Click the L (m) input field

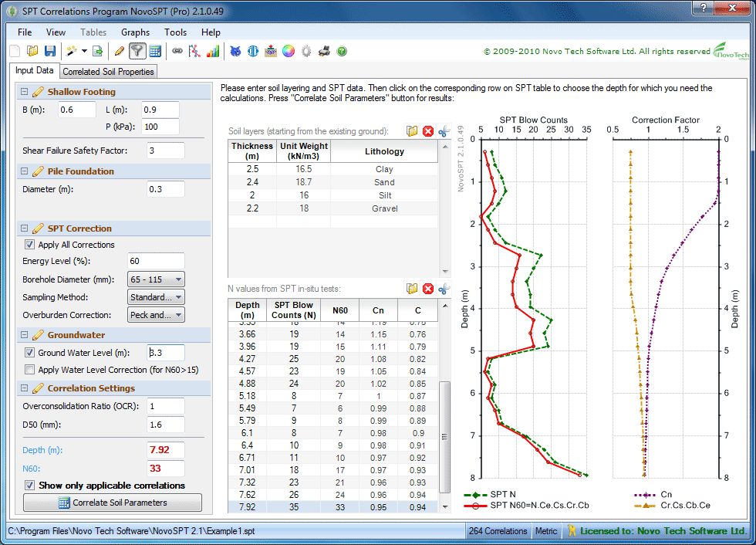pos(160,110)
